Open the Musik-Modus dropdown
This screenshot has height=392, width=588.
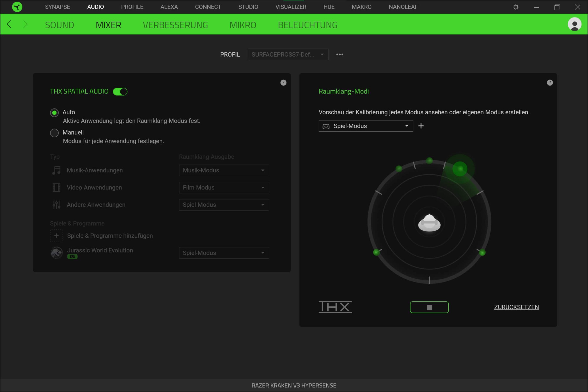point(224,171)
